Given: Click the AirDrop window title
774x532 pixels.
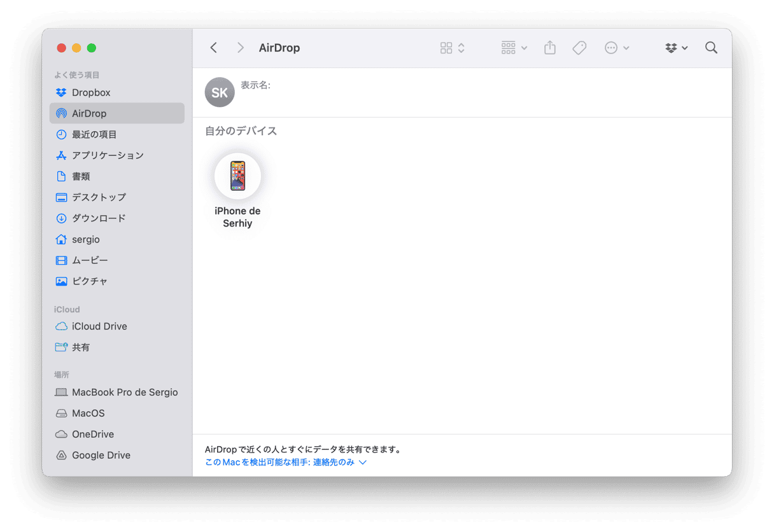Looking at the screenshot, I should click(x=279, y=48).
